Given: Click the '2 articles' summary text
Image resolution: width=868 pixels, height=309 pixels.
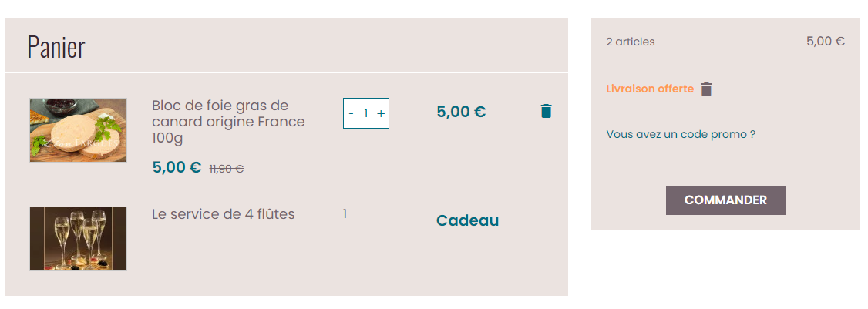Looking at the screenshot, I should pyautogui.click(x=631, y=42).
